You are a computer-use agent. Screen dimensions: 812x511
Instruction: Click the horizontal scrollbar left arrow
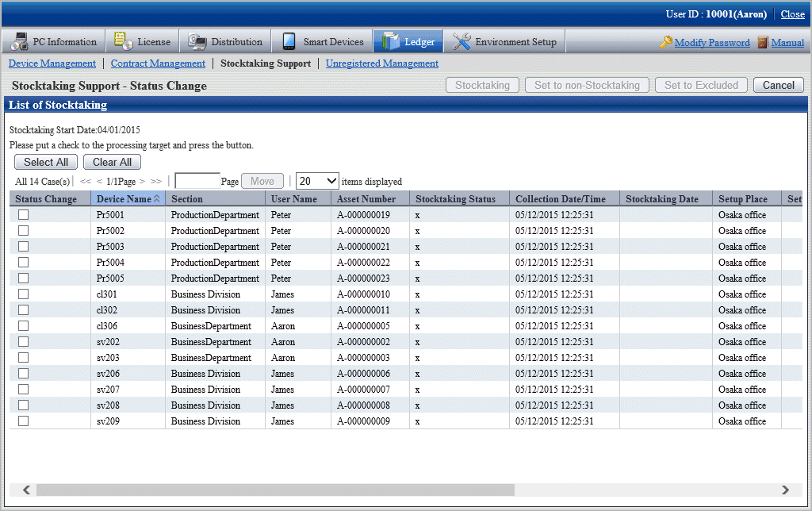pos(26,490)
